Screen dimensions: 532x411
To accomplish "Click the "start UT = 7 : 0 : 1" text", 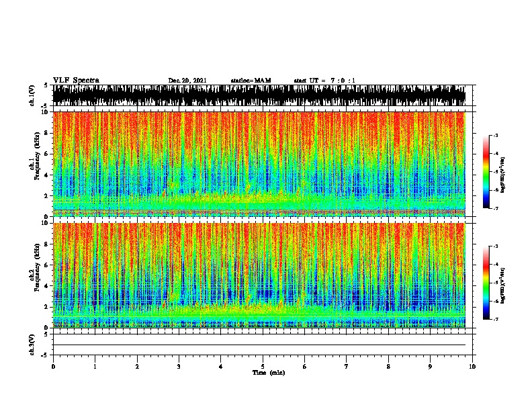I will 324,81.
